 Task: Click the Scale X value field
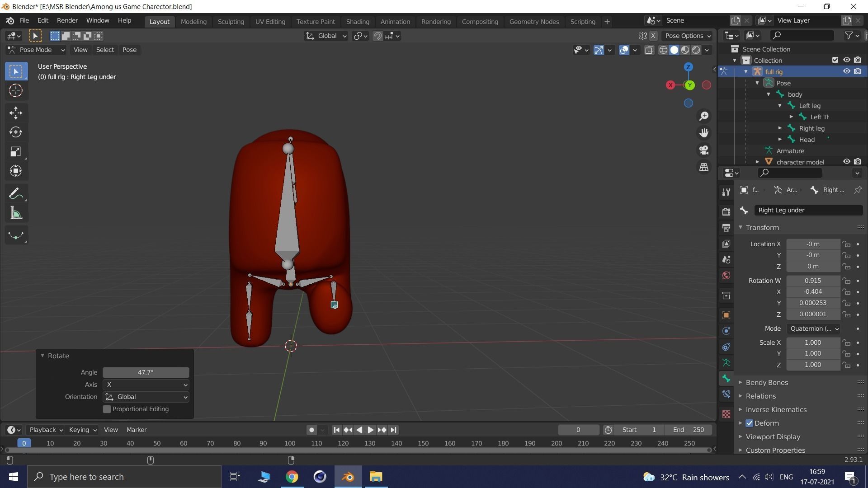coord(813,343)
